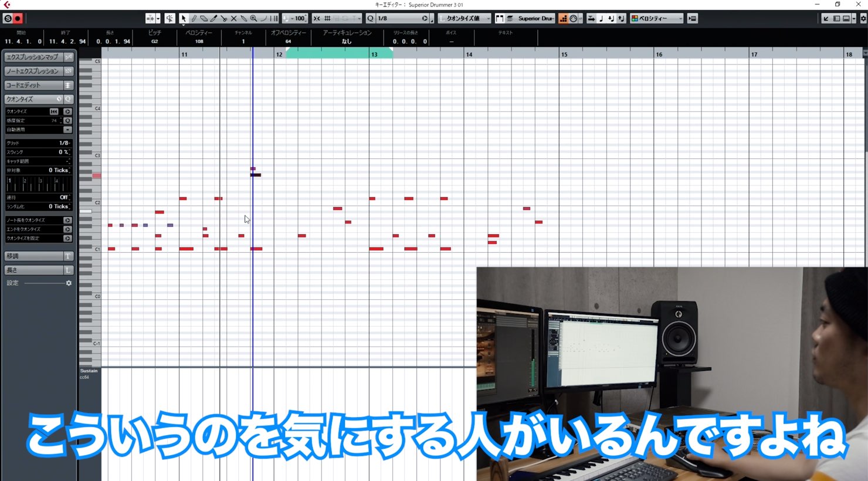Click the edit VST instrument icon
This screenshot has height=481, width=868.
693,19
